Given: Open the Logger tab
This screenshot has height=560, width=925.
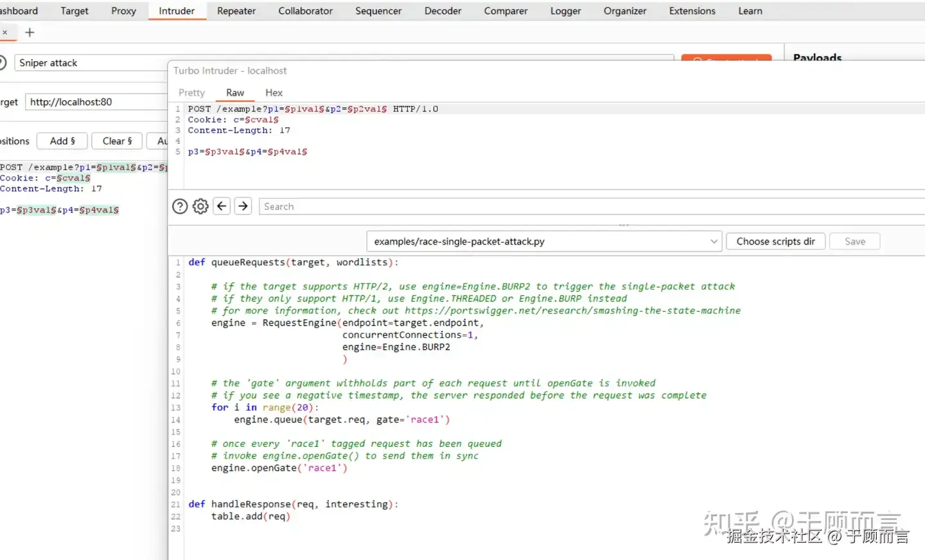Looking at the screenshot, I should coord(565,11).
